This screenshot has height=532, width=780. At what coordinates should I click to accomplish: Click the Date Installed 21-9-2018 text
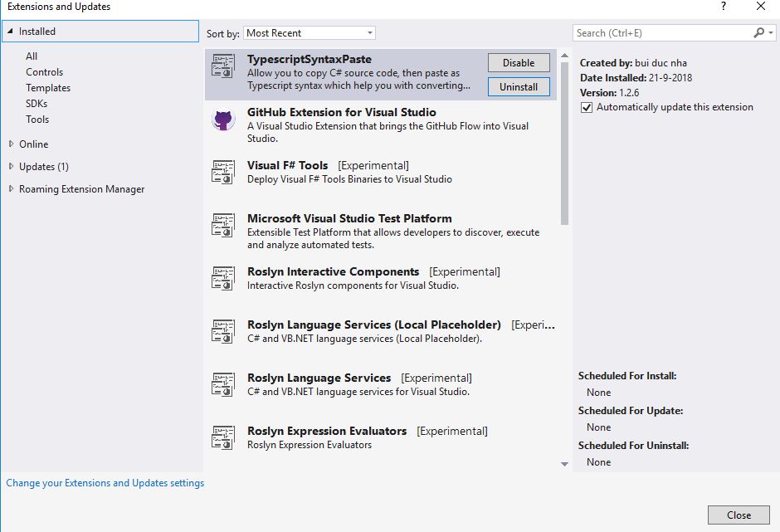[x=636, y=78]
